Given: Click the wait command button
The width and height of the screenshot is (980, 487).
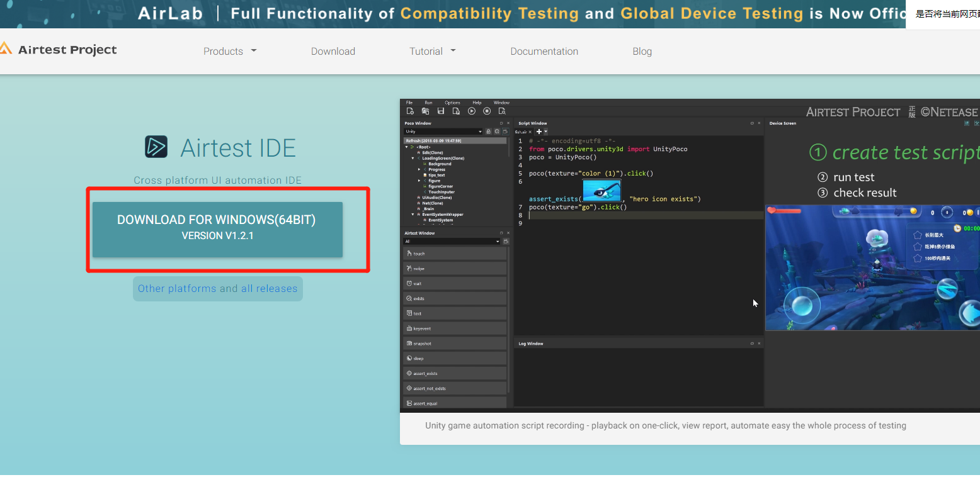Looking at the screenshot, I should point(455,284).
